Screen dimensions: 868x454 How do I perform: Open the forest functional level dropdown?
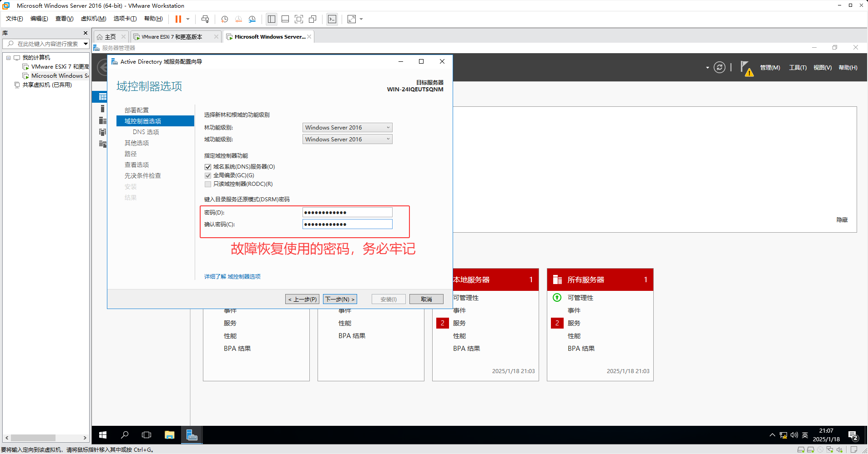347,128
